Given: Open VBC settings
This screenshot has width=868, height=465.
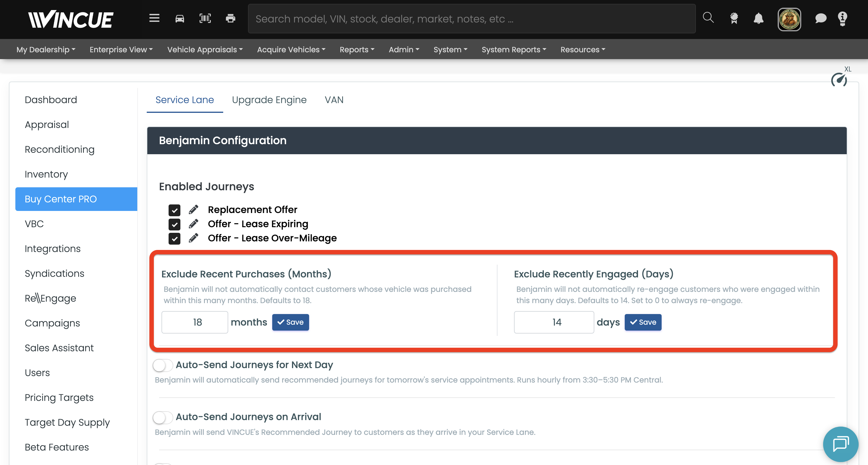Looking at the screenshot, I should pyautogui.click(x=76, y=224).
